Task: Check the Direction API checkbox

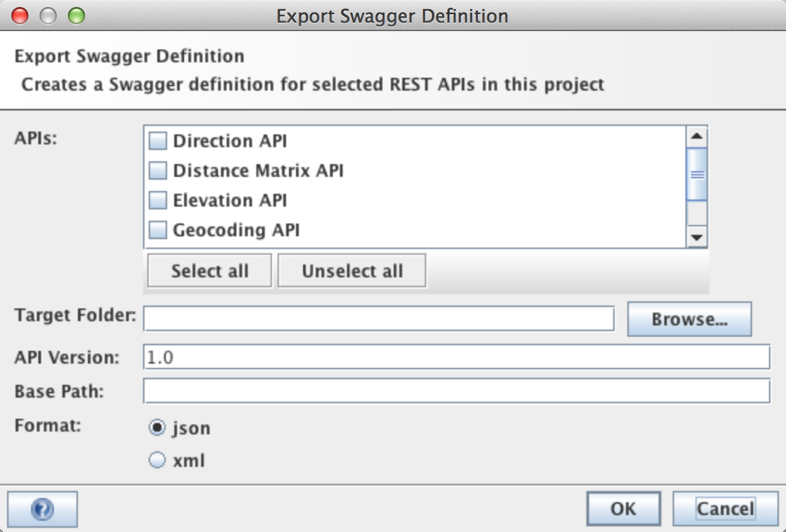Action: [158, 141]
